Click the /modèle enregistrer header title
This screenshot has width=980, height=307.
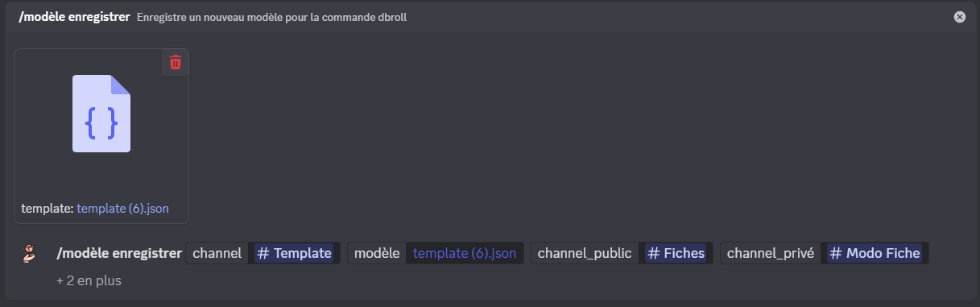tap(75, 17)
